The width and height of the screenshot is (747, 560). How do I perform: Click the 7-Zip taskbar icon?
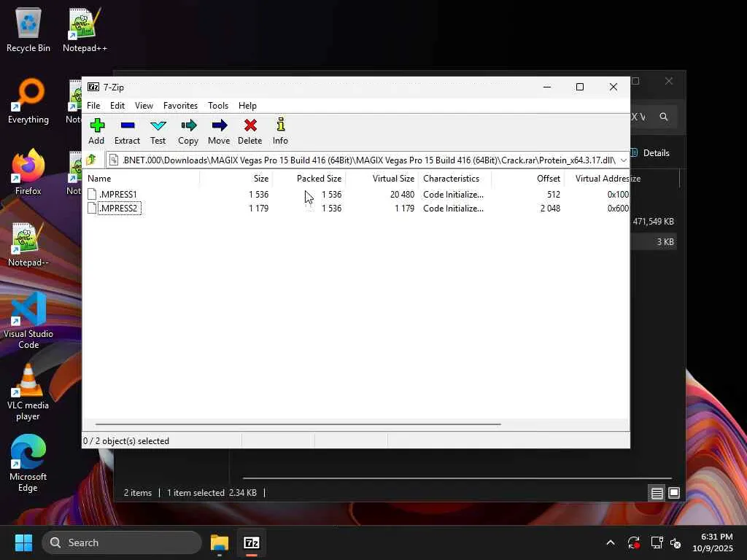tap(252, 542)
